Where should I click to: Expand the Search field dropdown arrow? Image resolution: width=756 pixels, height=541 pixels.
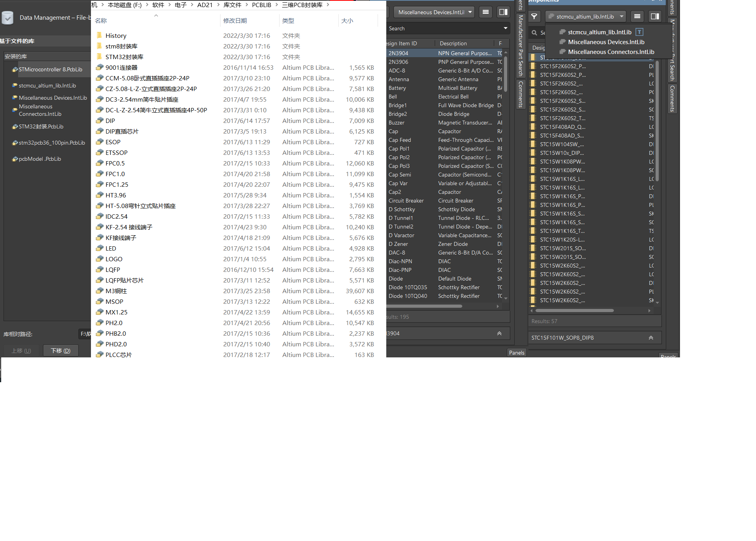pyautogui.click(x=505, y=28)
